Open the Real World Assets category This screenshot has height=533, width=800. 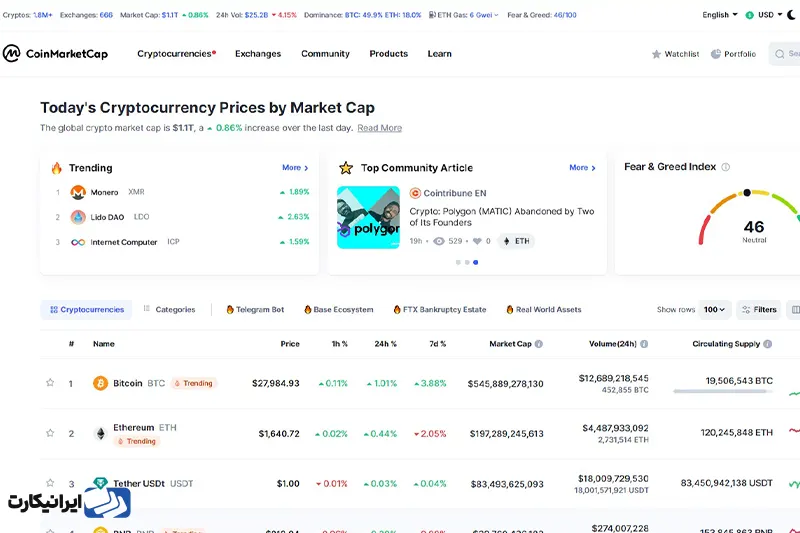[x=544, y=310]
